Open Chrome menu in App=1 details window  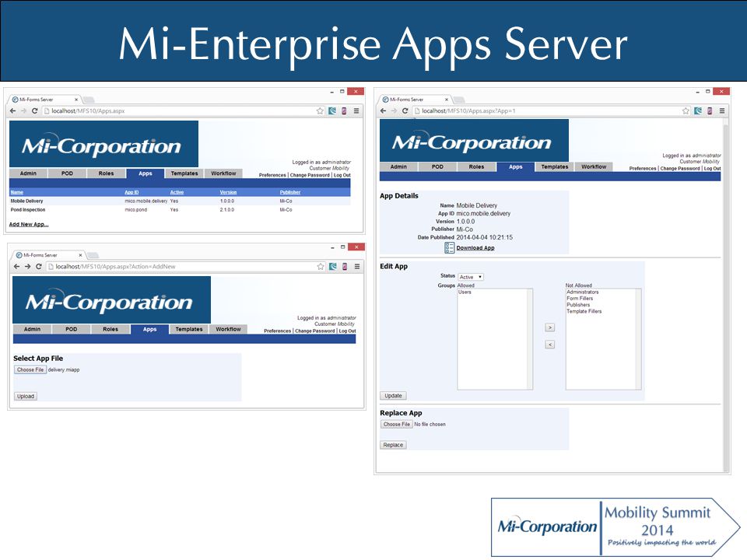click(x=722, y=111)
